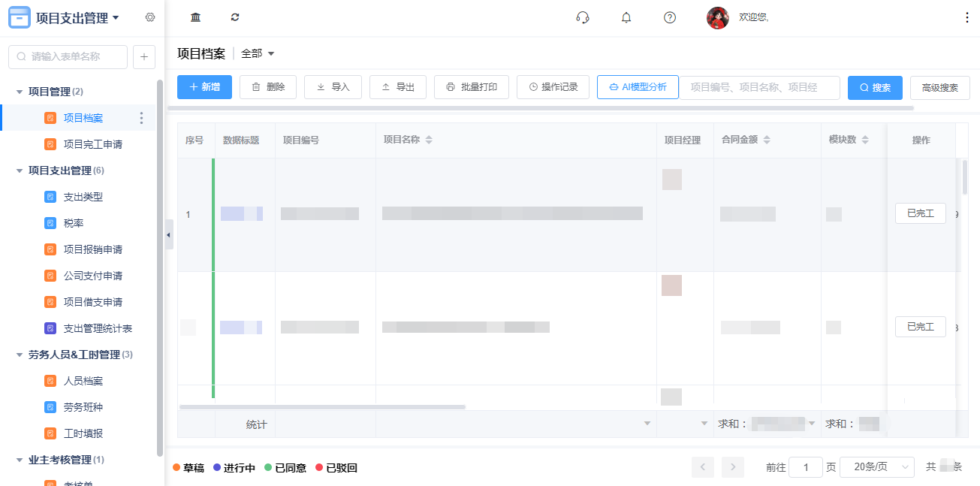The image size is (980, 486).
Task: Open the 工时填报 form
Action: click(83, 433)
